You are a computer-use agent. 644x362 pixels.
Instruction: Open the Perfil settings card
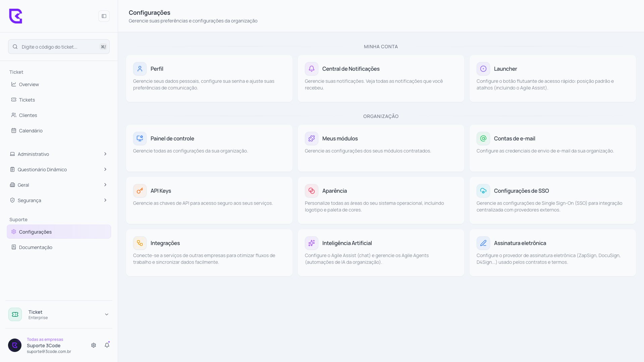click(x=209, y=78)
